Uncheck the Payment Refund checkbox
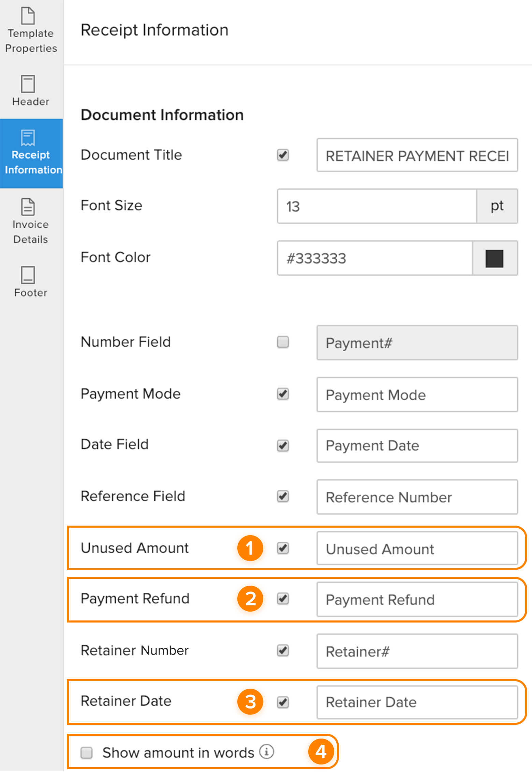 283,599
